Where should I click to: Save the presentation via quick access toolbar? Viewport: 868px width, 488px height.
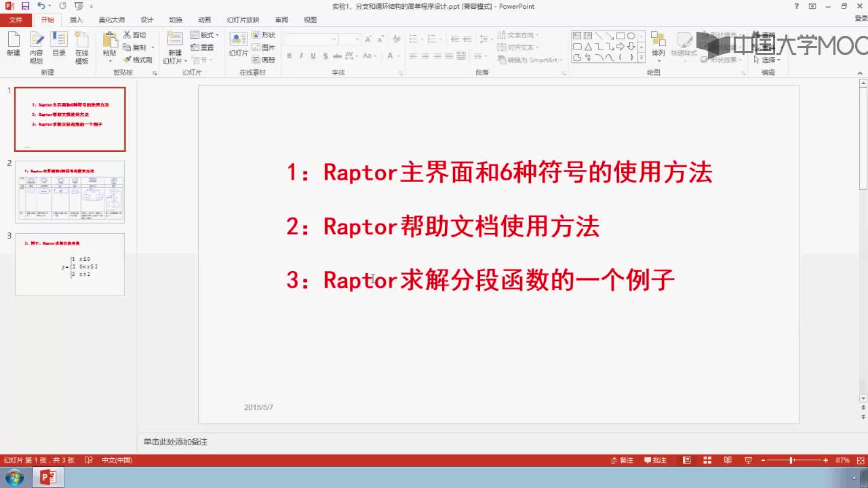pyautogui.click(x=25, y=6)
